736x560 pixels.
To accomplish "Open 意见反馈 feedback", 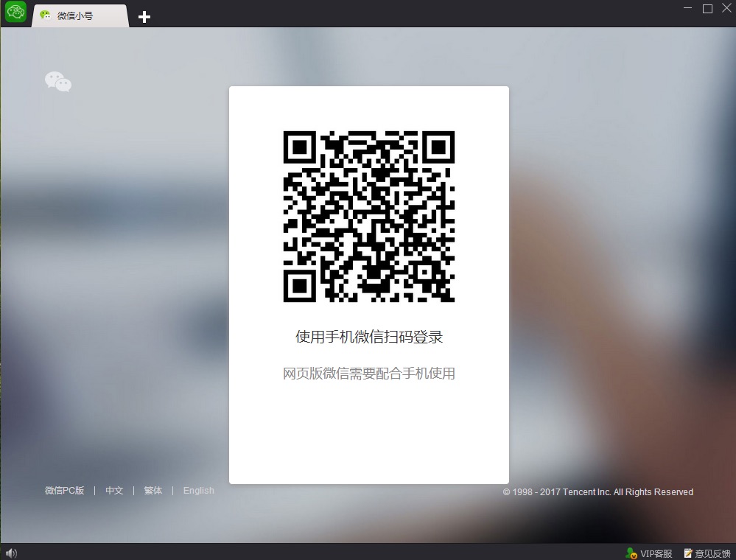I will 707,553.
